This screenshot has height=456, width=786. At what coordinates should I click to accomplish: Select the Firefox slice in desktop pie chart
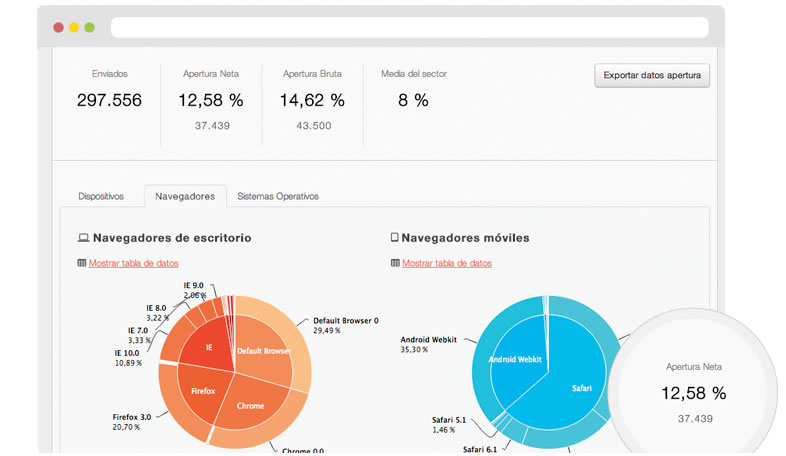tap(203, 391)
